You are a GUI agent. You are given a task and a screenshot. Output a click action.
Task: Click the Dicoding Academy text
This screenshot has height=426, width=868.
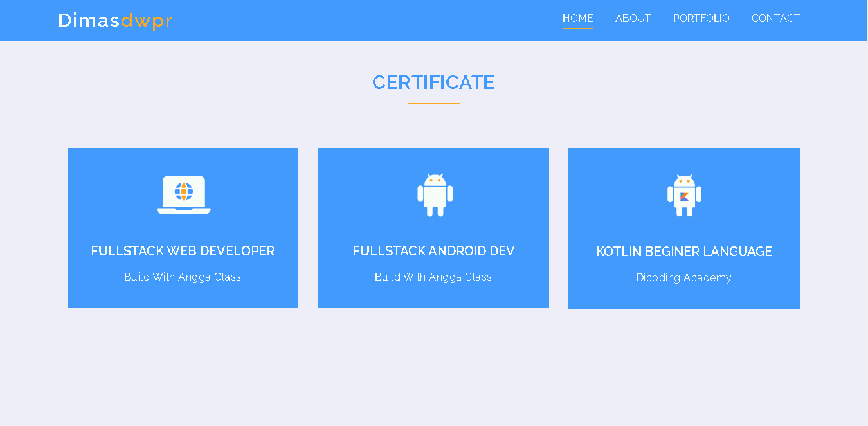[684, 277]
